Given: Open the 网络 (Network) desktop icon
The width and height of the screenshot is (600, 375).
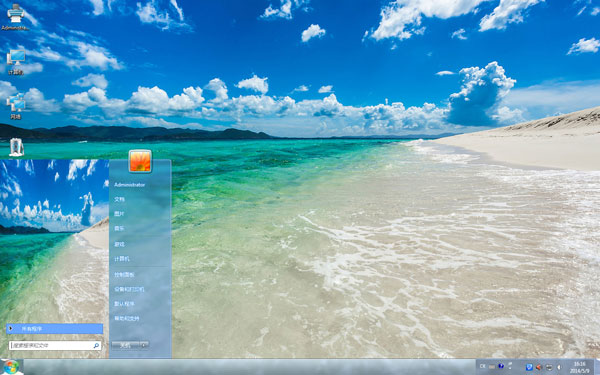Looking at the screenshot, I should point(16,105).
